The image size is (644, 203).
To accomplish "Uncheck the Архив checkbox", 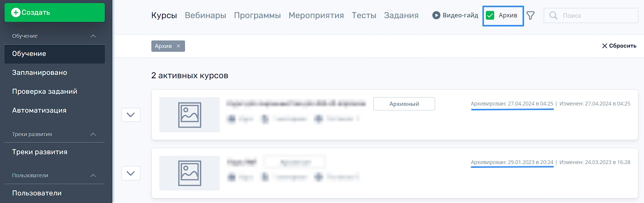I will [x=490, y=15].
